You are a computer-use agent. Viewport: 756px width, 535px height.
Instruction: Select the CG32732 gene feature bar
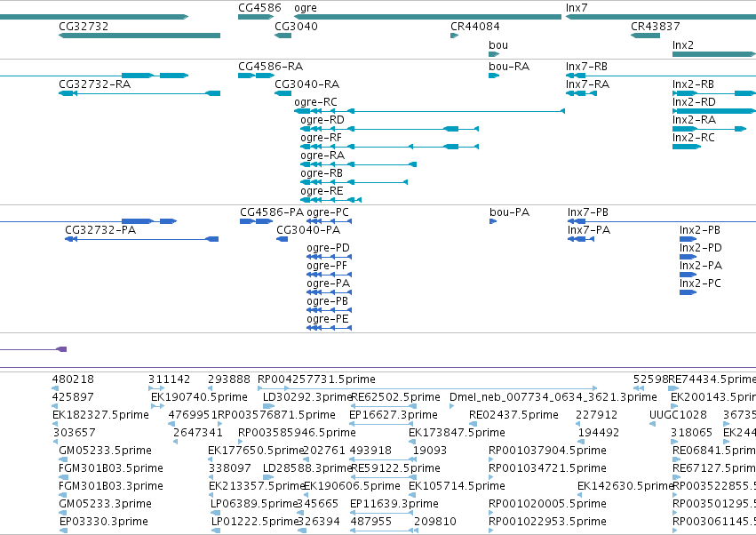point(139,36)
